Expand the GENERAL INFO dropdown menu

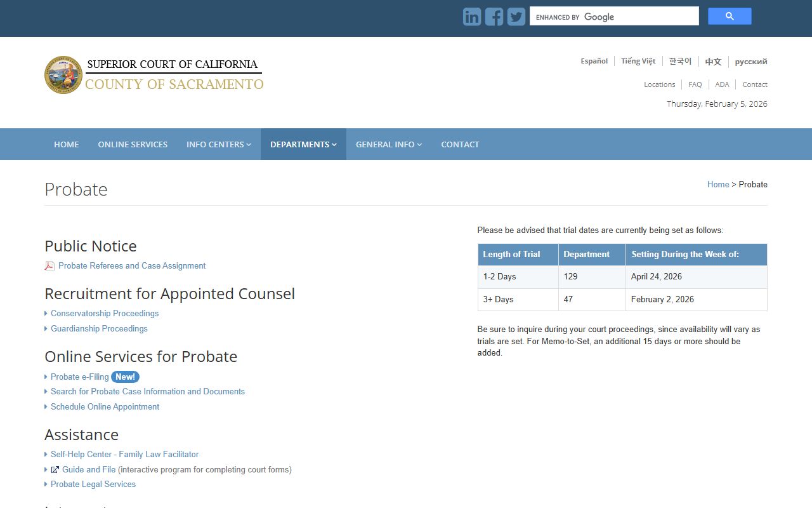click(x=389, y=144)
